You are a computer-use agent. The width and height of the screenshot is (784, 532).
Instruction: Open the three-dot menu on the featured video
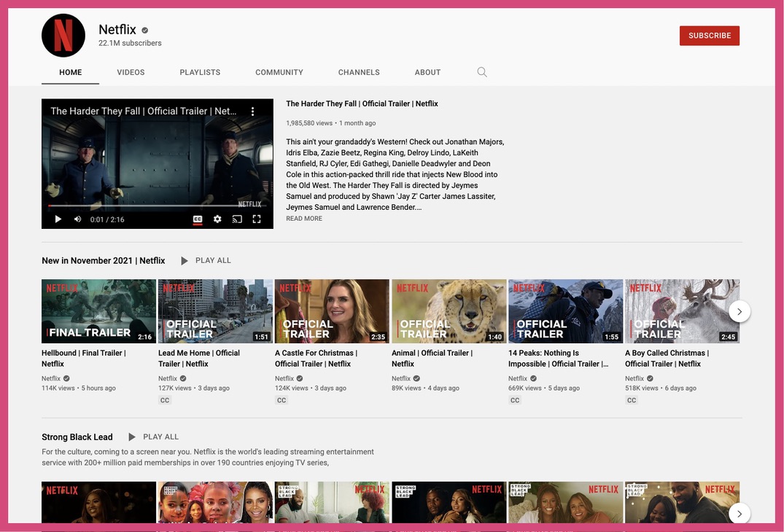coord(252,111)
